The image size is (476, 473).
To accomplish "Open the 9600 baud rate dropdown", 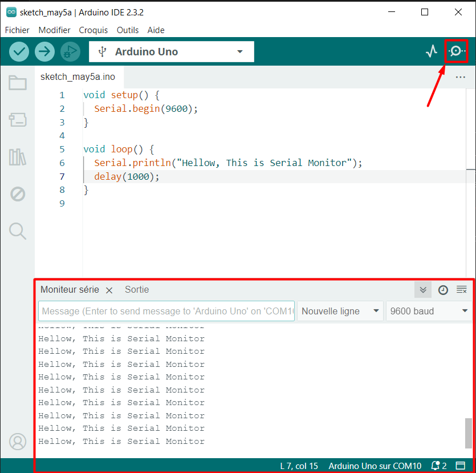I will pos(429,311).
